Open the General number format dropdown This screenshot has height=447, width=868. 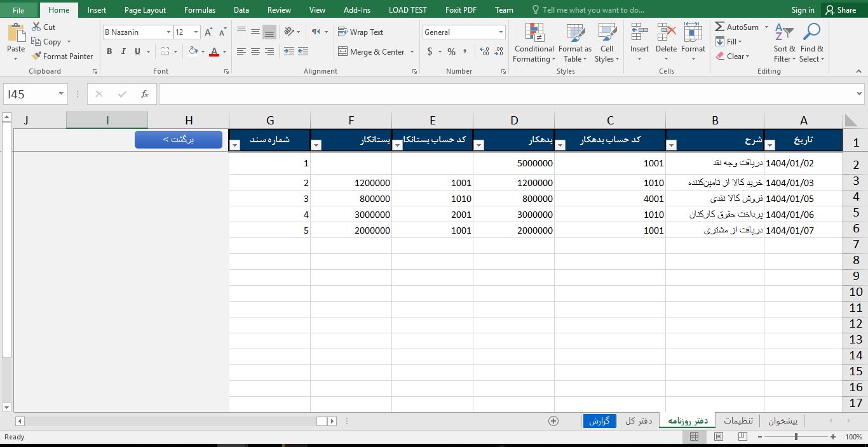(x=501, y=32)
